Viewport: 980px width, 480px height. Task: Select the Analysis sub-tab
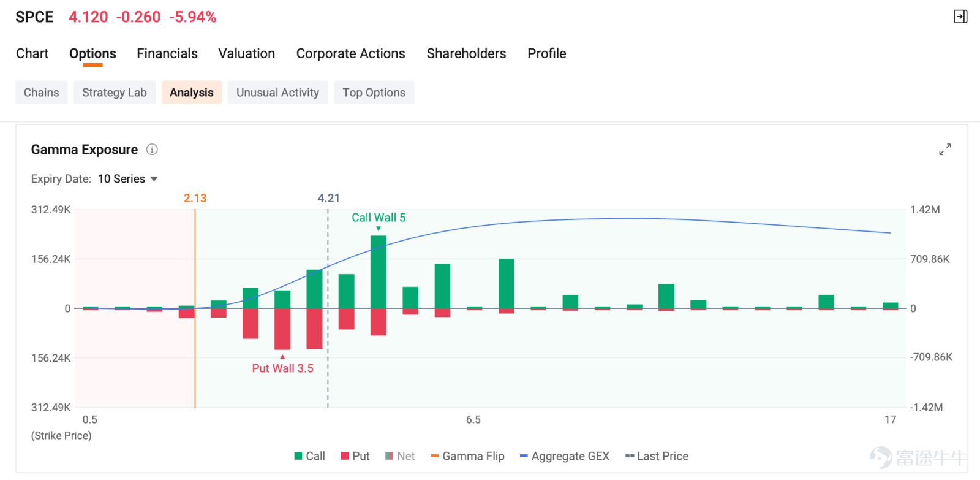click(x=192, y=93)
